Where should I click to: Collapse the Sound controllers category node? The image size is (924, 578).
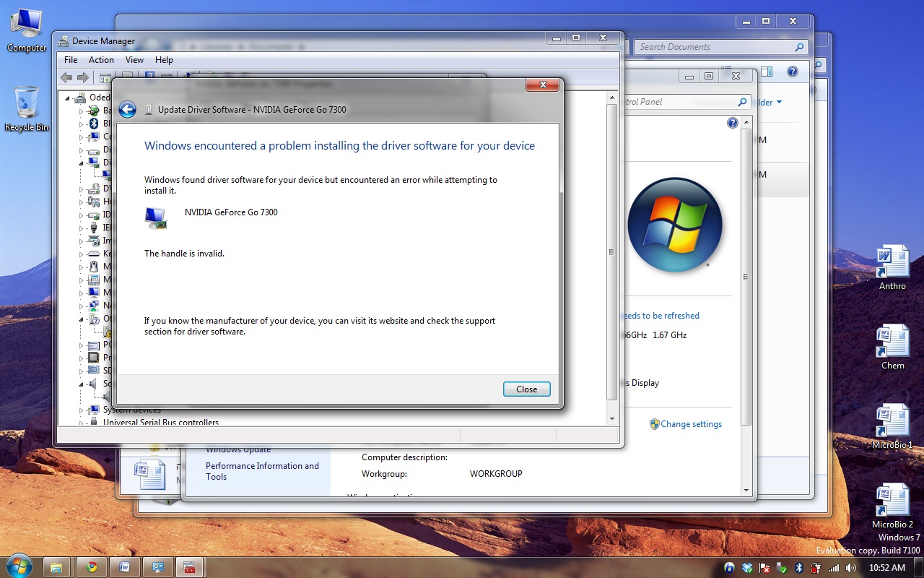(x=82, y=384)
